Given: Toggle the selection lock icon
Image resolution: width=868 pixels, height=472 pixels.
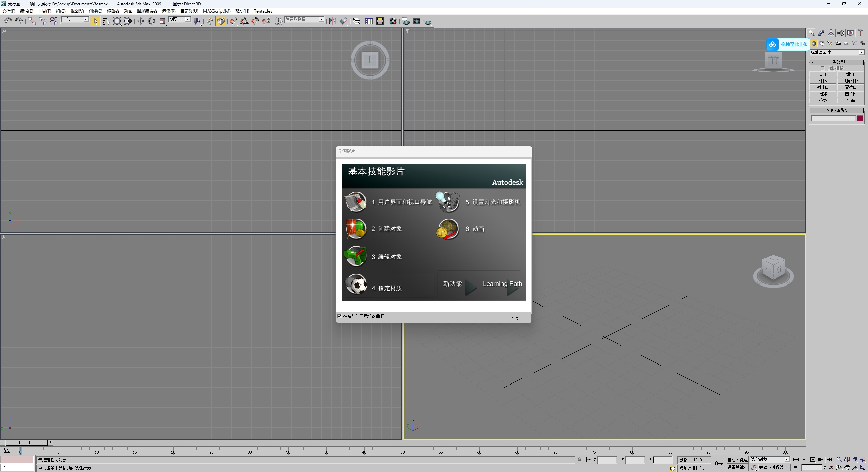Looking at the screenshot, I should click(579, 460).
